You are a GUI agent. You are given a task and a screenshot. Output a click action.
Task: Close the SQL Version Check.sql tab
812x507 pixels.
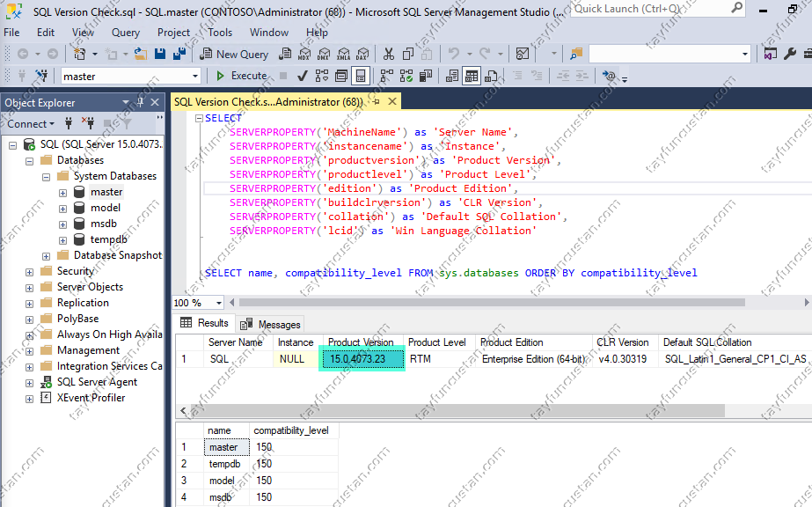[x=392, y=101]
